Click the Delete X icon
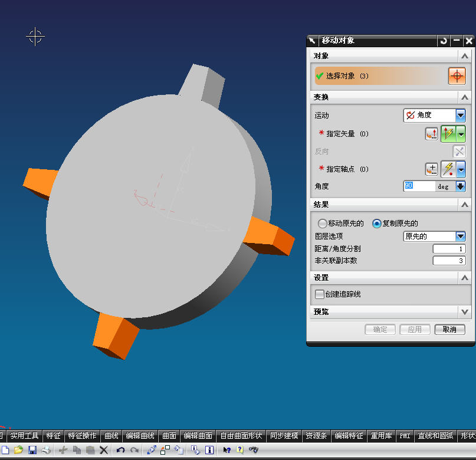476x460 pixels. tap(104, 450)
